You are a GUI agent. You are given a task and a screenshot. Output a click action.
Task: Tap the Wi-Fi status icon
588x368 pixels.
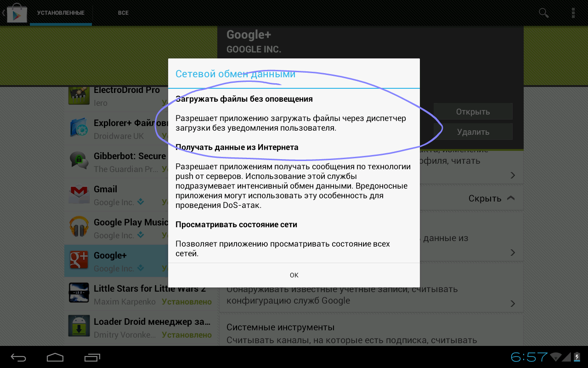click(x=557, y=357)
